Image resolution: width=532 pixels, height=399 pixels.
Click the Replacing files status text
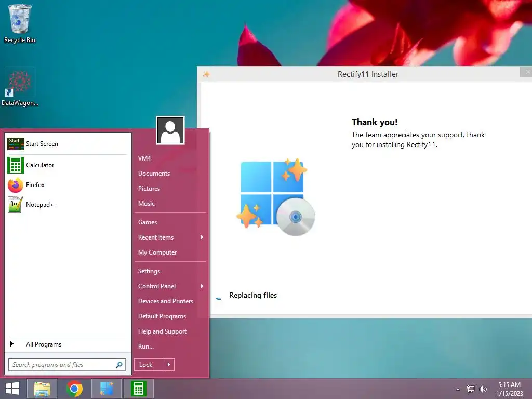pyautogui.click(x=253, y=295)
